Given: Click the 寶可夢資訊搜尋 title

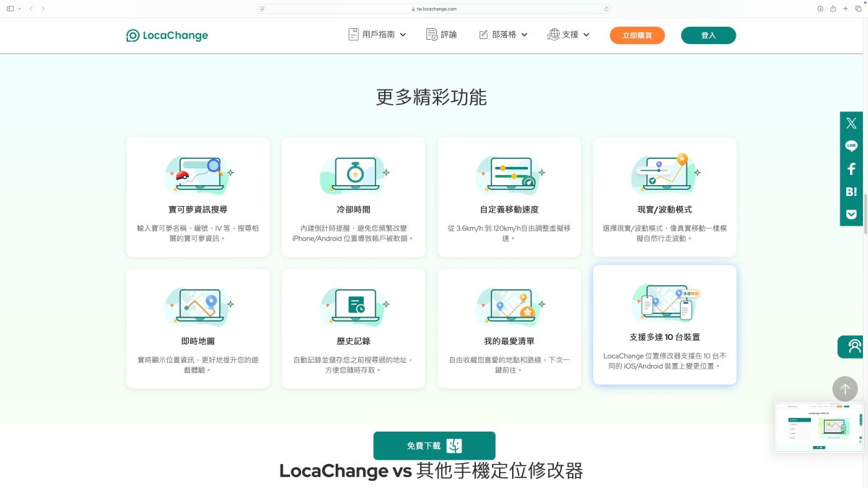Looking at the screenshot, I should [198, 210].
